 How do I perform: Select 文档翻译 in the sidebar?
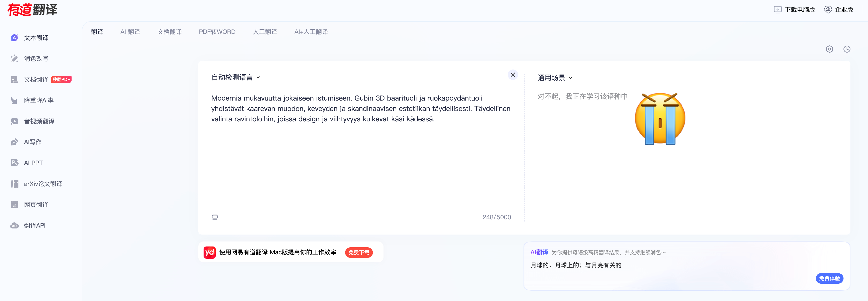(36, 80)
